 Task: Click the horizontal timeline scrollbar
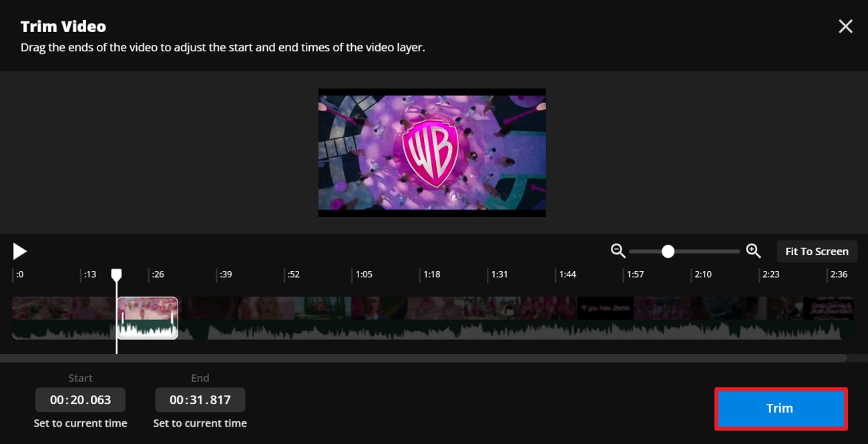(x=423, y=358)
